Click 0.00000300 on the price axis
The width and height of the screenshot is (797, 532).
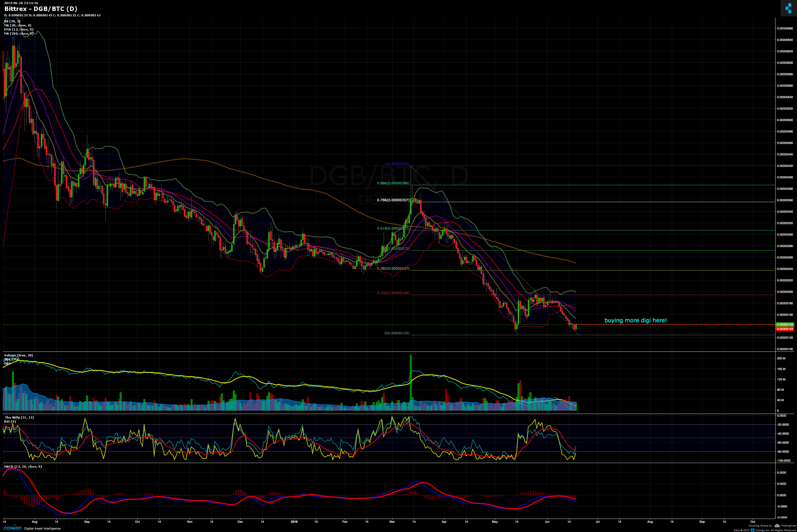(785, 235)
